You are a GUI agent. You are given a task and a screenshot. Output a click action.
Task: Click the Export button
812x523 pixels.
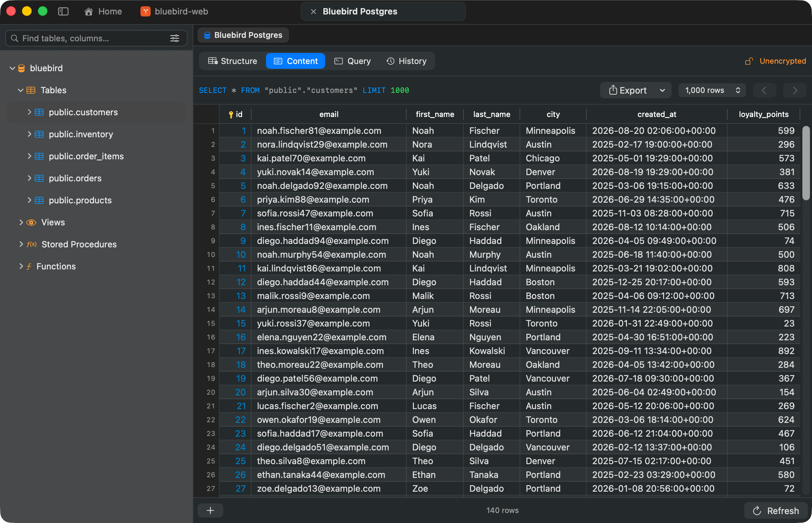coord(628,90)
